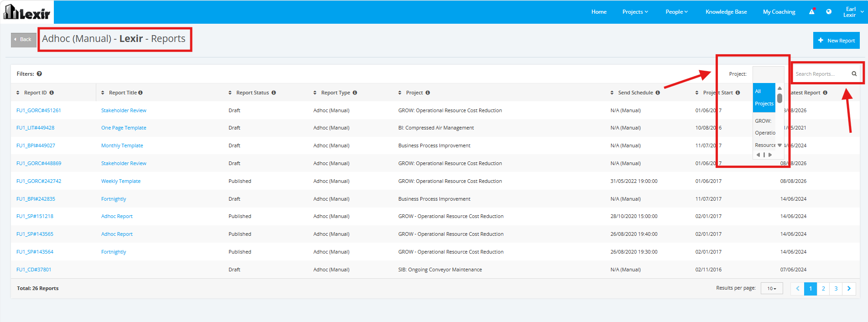The image size is (868, 322).
Task: Open report FU1_CD#37801
Action: pos(34,270)
